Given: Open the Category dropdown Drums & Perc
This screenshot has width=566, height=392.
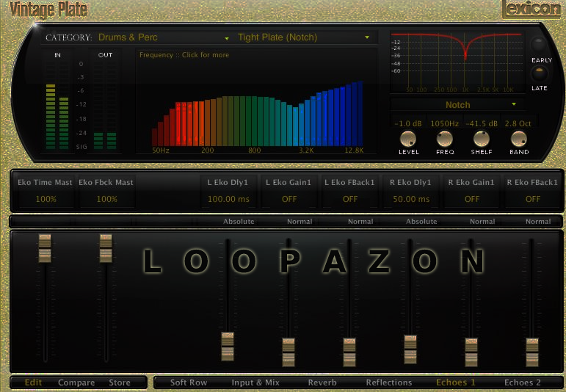Looking at the screenshot, I should (163, 37).
